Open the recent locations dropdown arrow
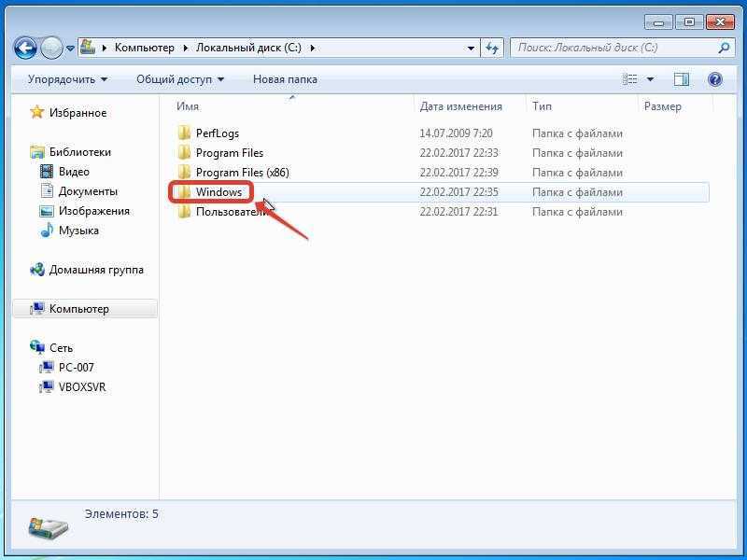The height and width of the screenshot is (560, 747). (70, 49)
